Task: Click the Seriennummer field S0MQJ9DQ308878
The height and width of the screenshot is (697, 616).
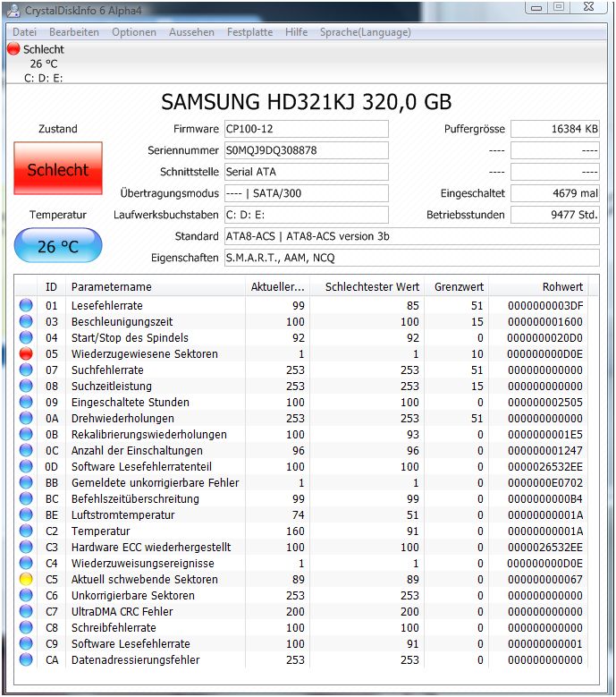Action: tap(307, 150)
